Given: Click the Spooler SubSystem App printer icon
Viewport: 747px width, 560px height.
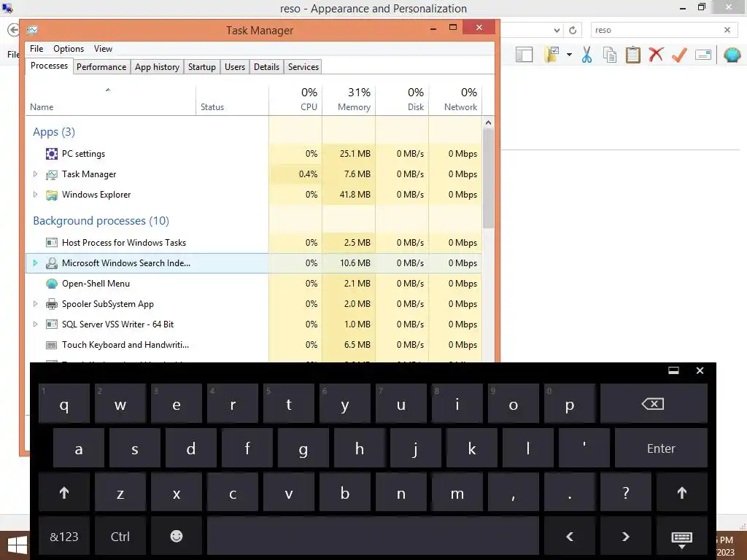Looking at the screenshot, I should tap(52, 304).
